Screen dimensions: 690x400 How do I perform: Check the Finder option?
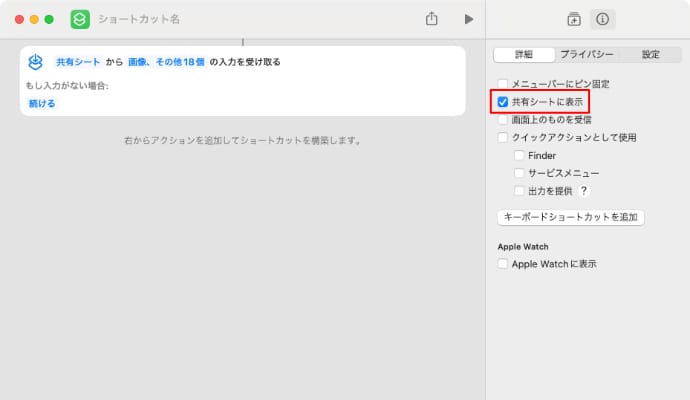519,156
